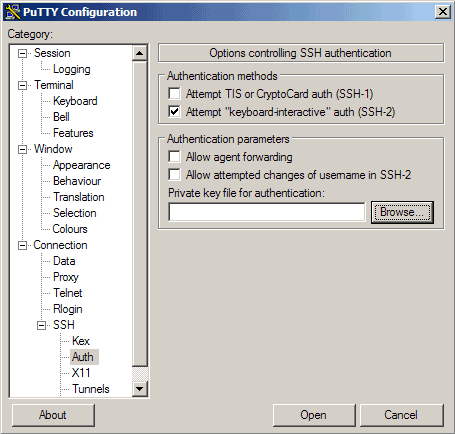Select the Tunnels category

coord(91,389)
